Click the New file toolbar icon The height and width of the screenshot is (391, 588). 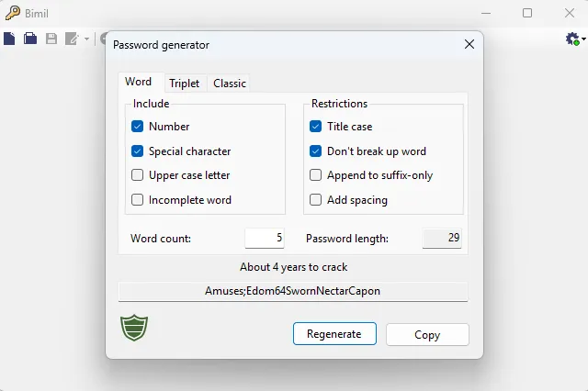(9, 39)
